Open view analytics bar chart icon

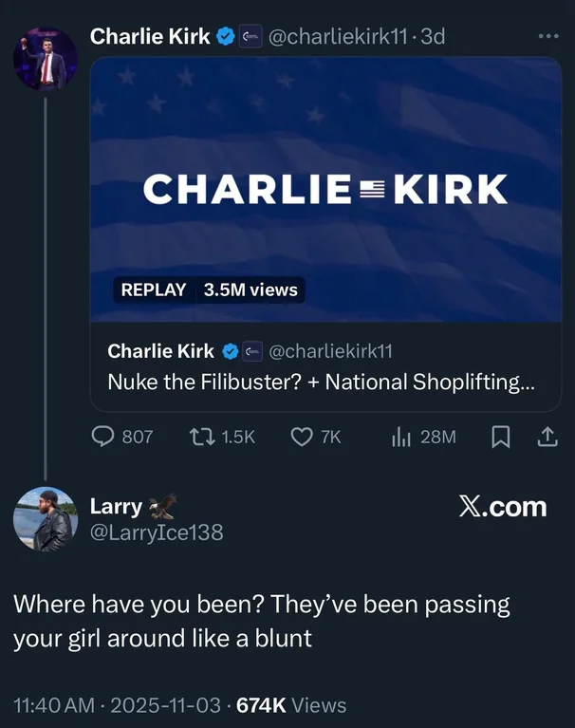(x=400, y=437)
